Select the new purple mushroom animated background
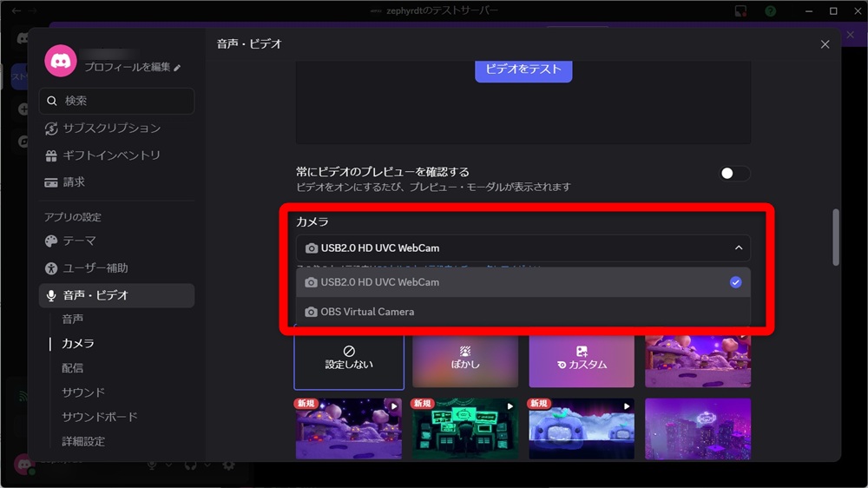868x488 pixels. point(349,429)
